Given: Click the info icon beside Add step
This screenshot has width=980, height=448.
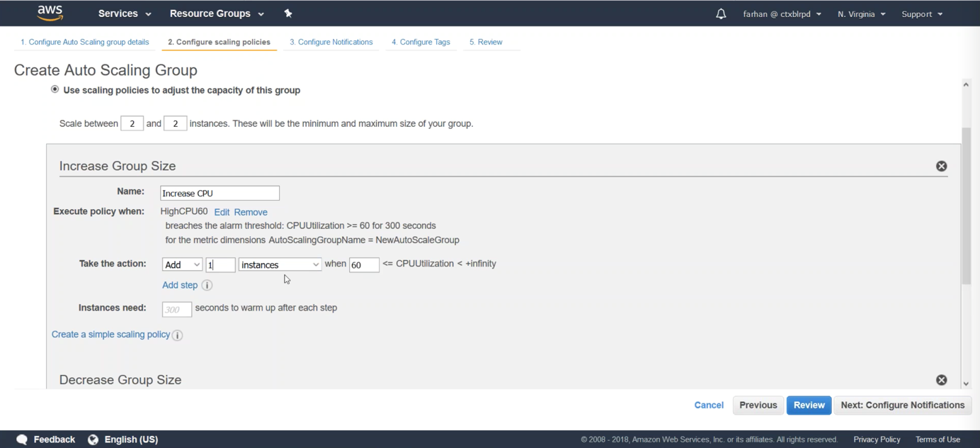Looking at the screenshot, I should click(x=207, y=285).
